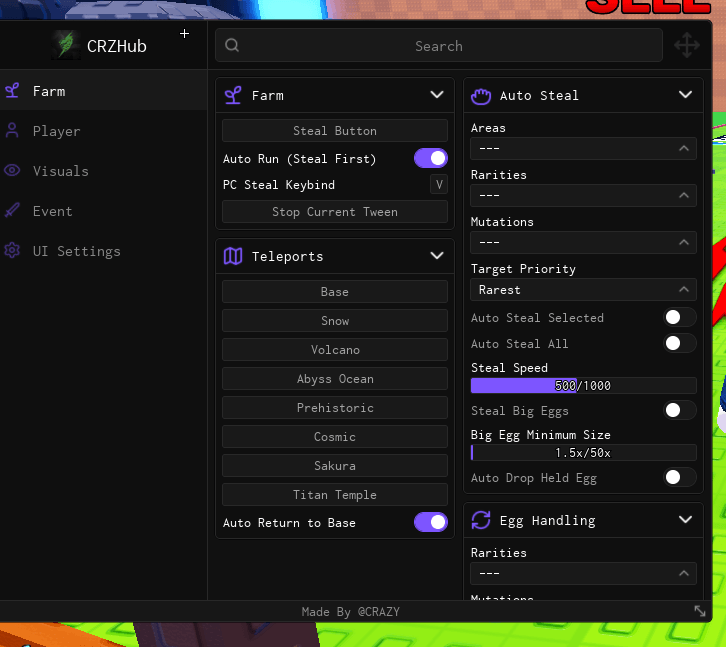Teleport to Prehistoric
The height and width of the screenshot is (647, 726).
(x=335, y=408)
